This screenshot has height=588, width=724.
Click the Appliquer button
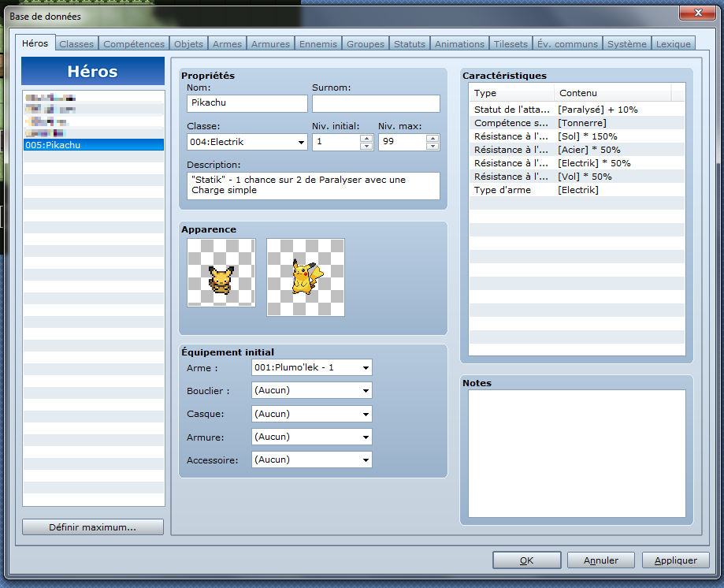coord(675,560)
